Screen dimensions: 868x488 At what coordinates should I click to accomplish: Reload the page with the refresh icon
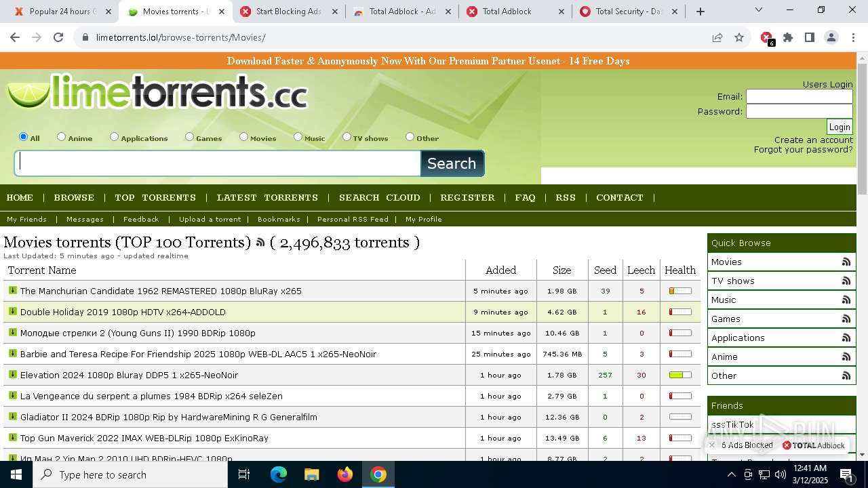tap(58, 37)
